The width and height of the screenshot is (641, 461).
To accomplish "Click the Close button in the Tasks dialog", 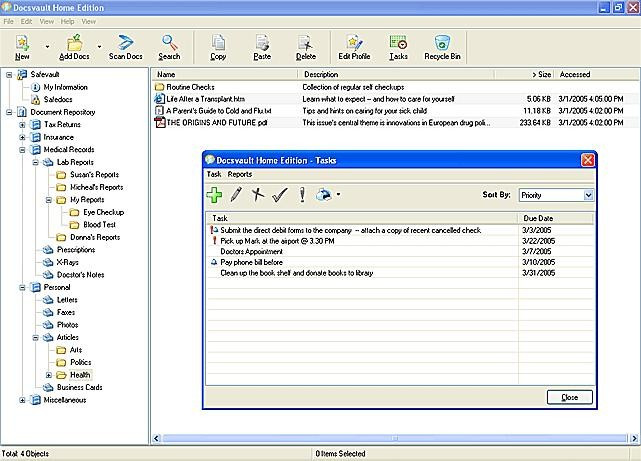I will [569, 397].
